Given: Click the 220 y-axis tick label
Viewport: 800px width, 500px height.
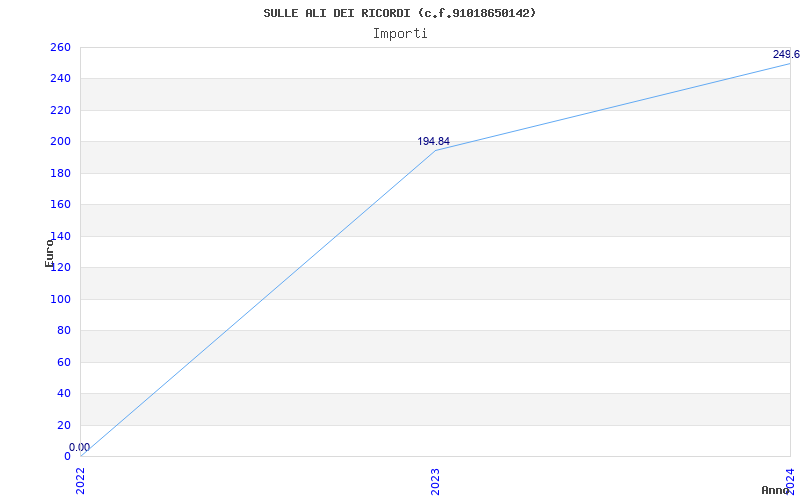Looking at the screenshot, I should click(x=60, y=110).
